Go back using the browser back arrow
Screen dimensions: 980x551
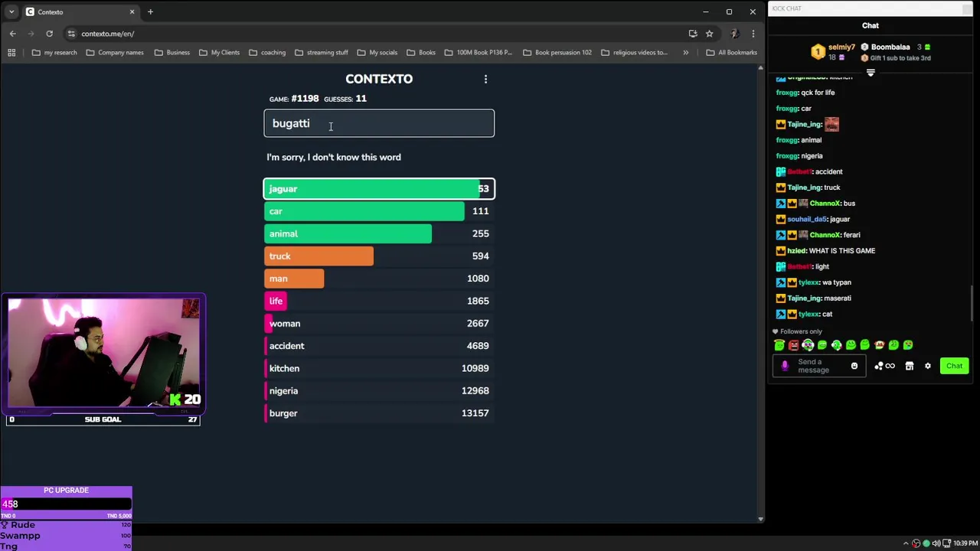pyautogui.click(x=13, y=34)
